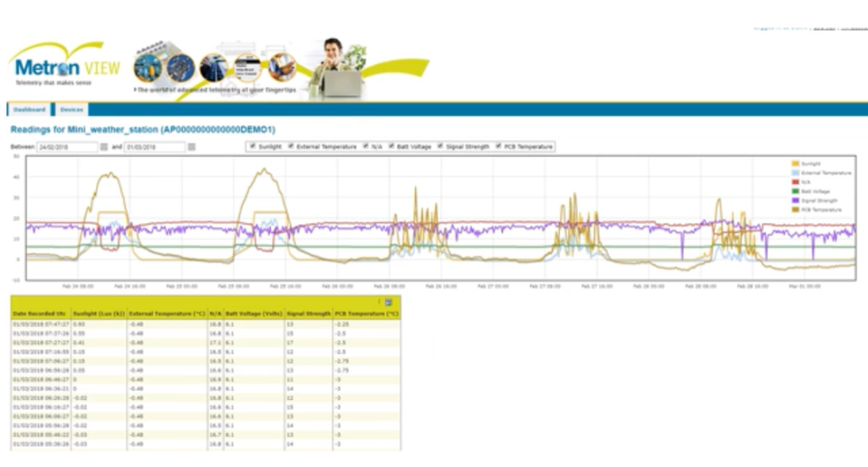
Task: Click the green Batt Voltage legend swatch
Action: point(796,191)
